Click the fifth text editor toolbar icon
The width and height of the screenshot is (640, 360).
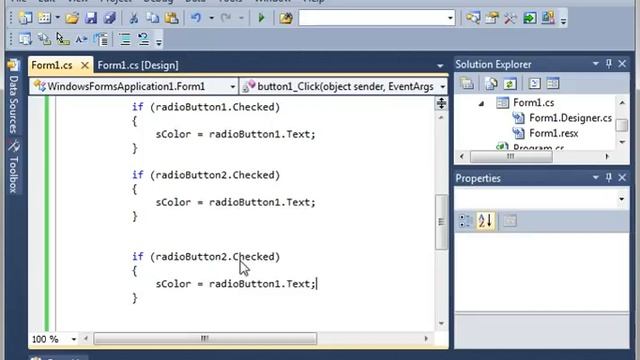click(100, 40)
